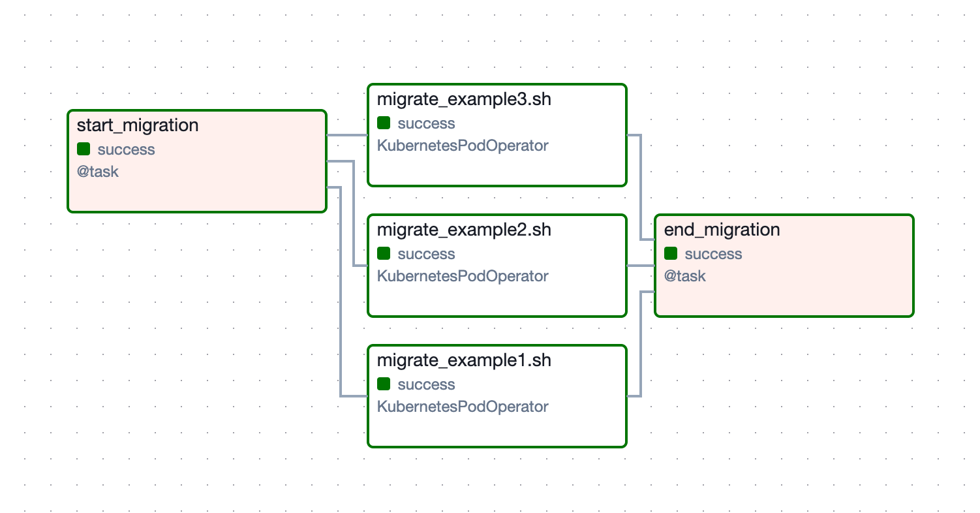
Task: Click the success text in migrate_example3.sh
Action: pos(427,123)
